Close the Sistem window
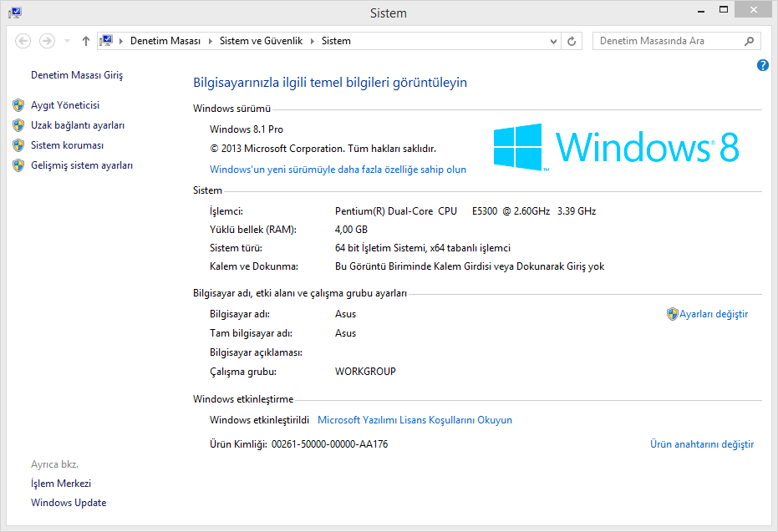This screenshot has height=532, width=778. coord(753,10)
